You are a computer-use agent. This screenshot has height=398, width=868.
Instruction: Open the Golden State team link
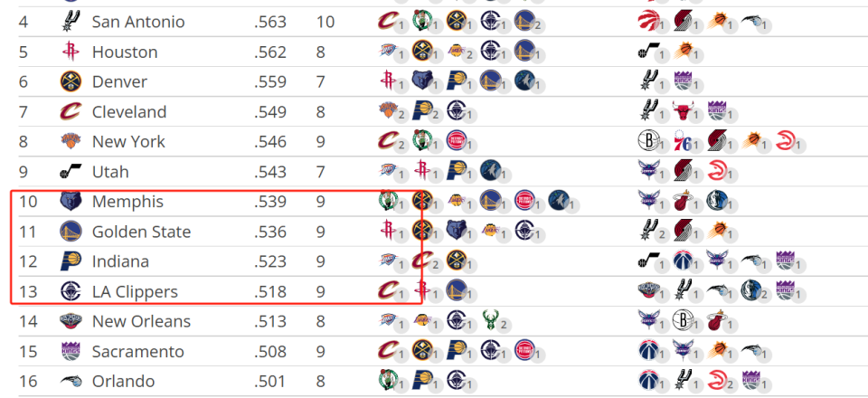[x=141, y=232]
